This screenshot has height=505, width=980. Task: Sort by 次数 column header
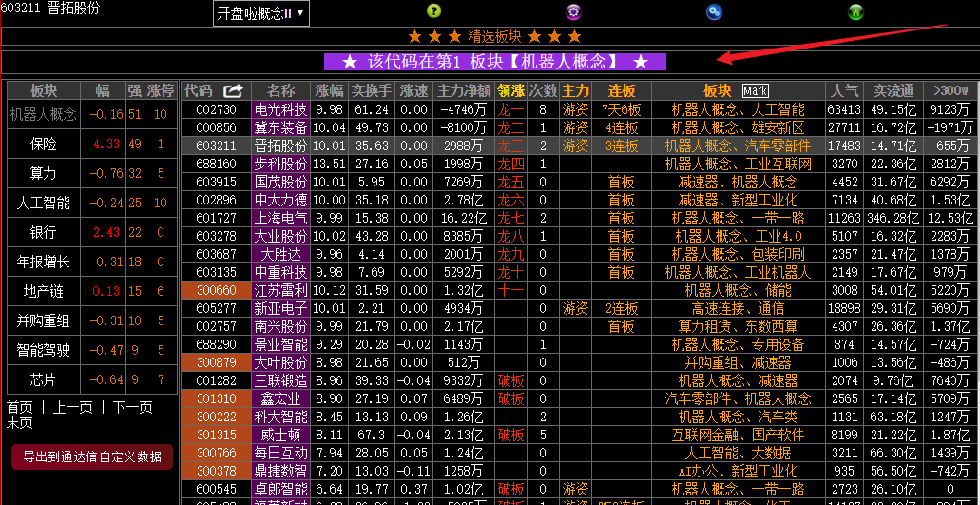tap(543, 90)
